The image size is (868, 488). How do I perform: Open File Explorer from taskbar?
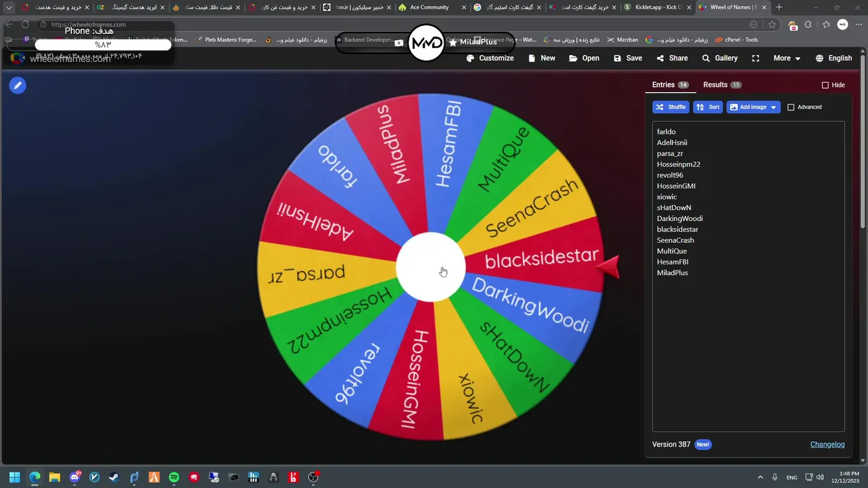(x=54, y=477)
